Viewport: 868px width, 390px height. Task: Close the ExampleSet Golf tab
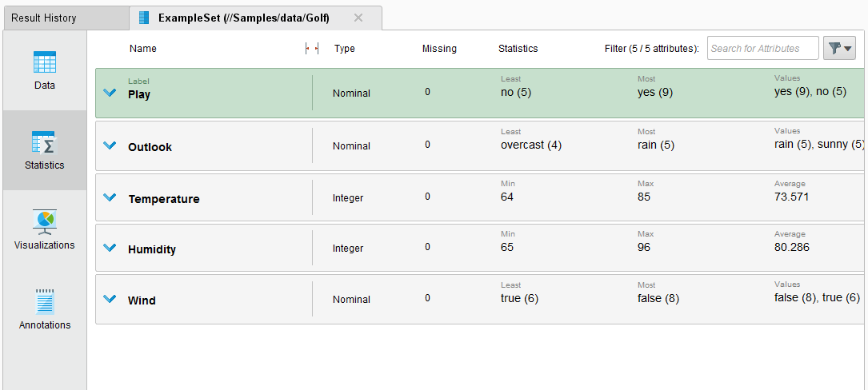coord(358,18)
